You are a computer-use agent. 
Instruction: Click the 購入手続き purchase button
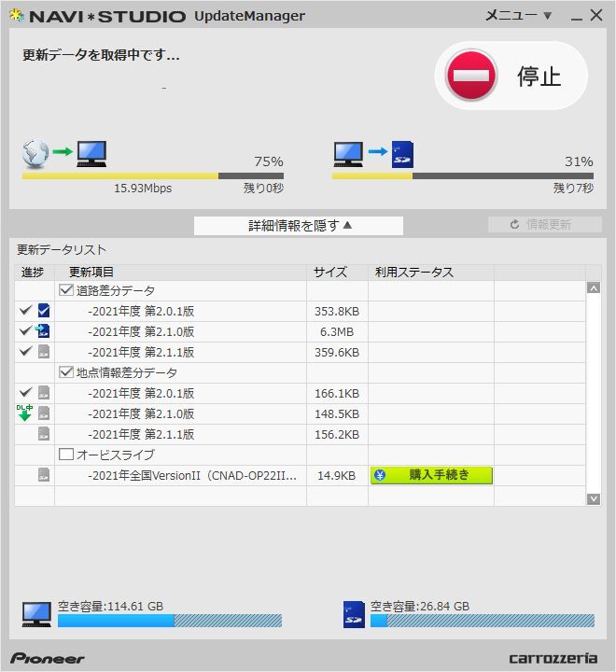432,475
